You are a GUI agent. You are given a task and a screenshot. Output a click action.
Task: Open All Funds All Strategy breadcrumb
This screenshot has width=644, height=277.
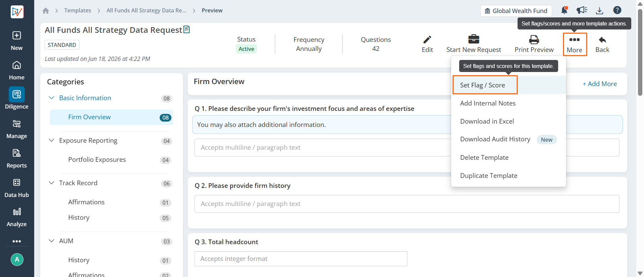point(146,10)
